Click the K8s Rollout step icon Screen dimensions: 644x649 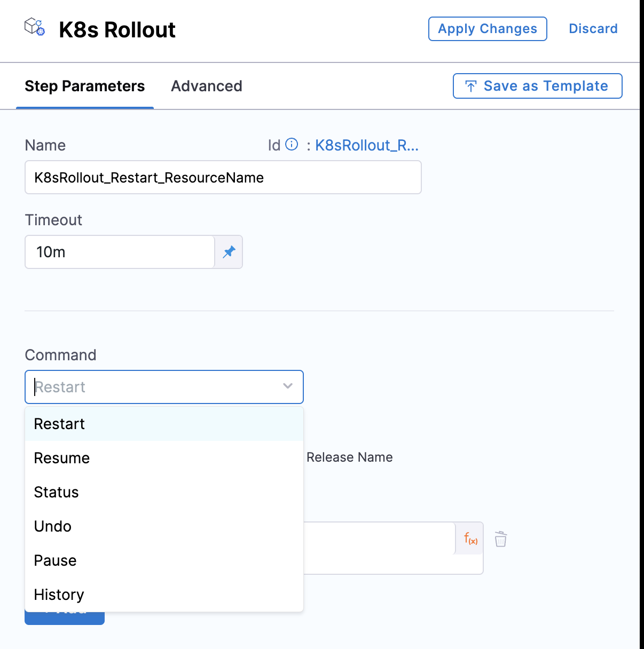35,27
